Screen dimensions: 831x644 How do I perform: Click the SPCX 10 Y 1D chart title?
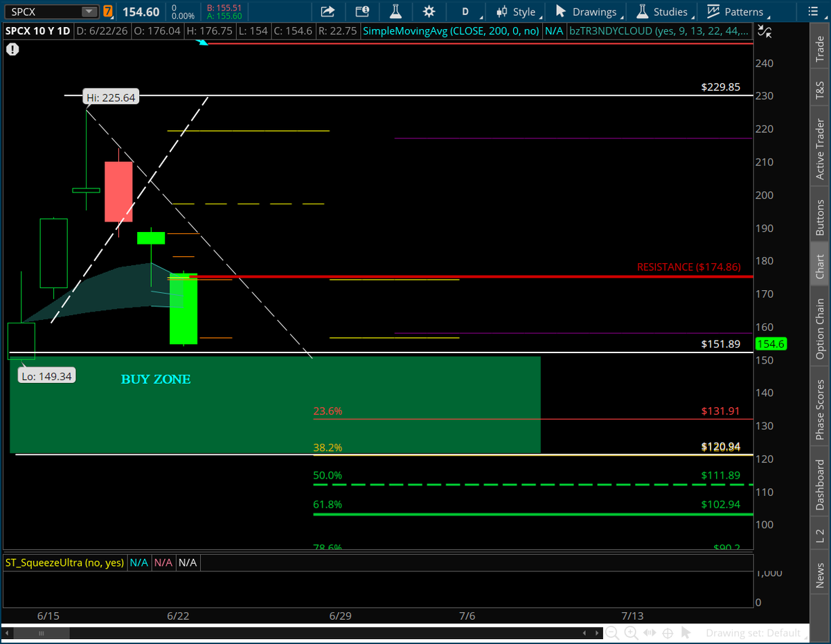pyautogui.click(x=38, y=31)
